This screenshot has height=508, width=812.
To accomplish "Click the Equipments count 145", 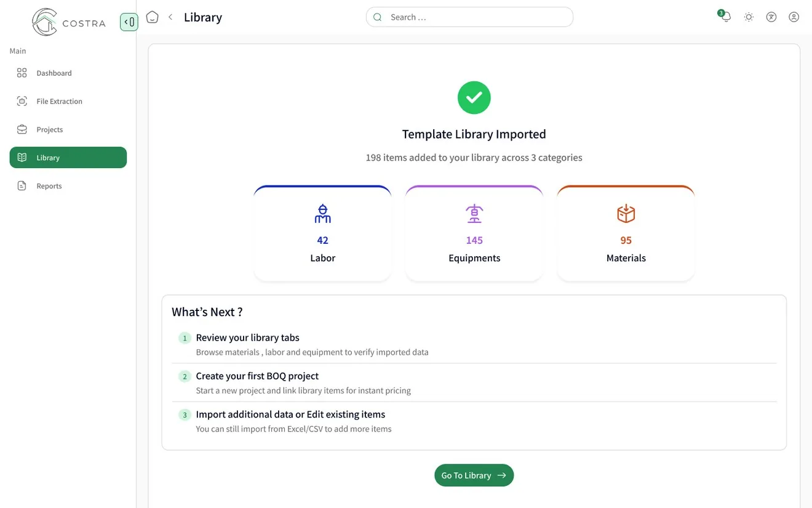I will click(474, 240).
